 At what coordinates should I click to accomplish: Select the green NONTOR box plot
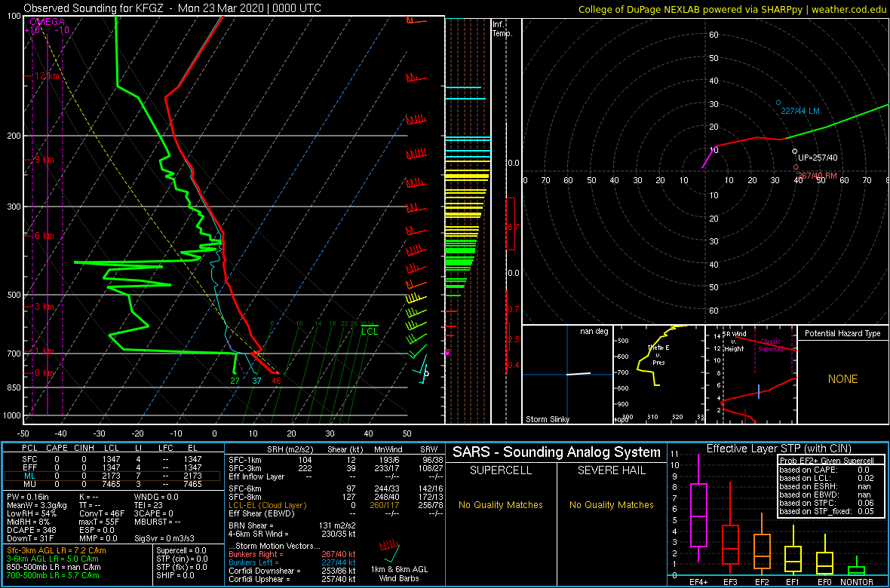tap(857, 567)
